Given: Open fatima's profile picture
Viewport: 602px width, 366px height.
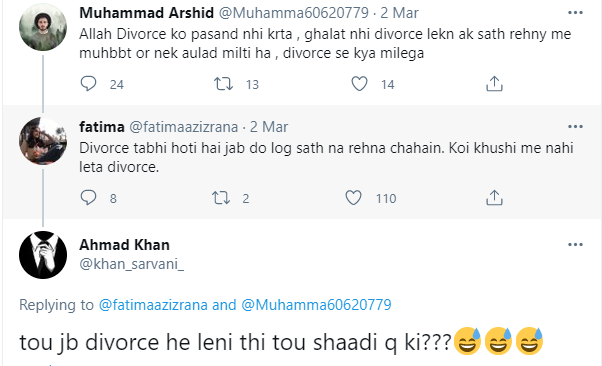Looking at the screenshot, I should 43,141.
